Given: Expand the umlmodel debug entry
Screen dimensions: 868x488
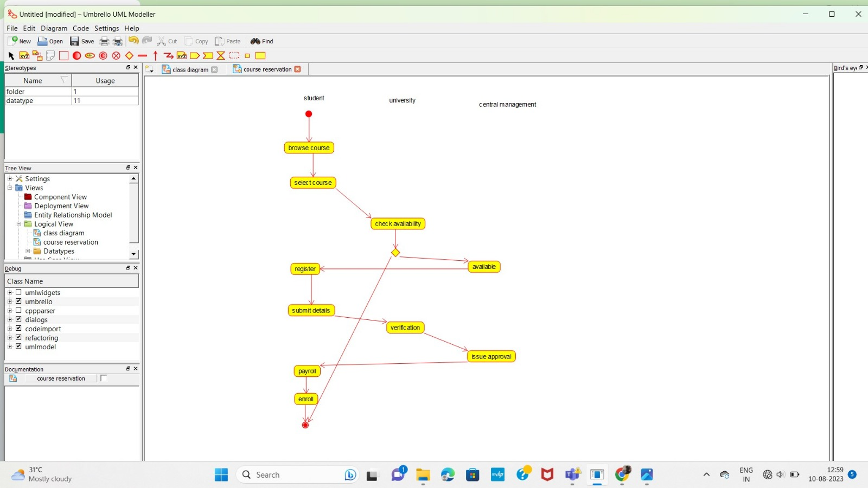Looking at the screenshot, I should pos(10,347).
